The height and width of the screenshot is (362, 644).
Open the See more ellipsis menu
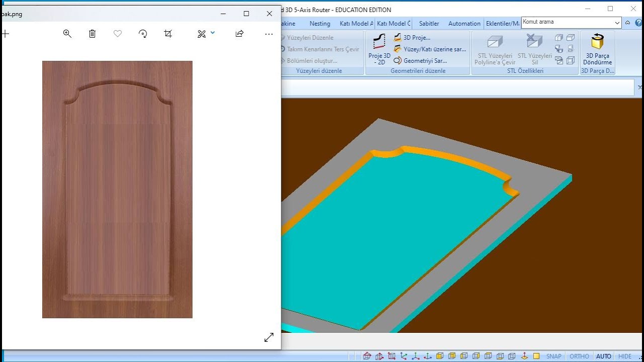[269, 34]
